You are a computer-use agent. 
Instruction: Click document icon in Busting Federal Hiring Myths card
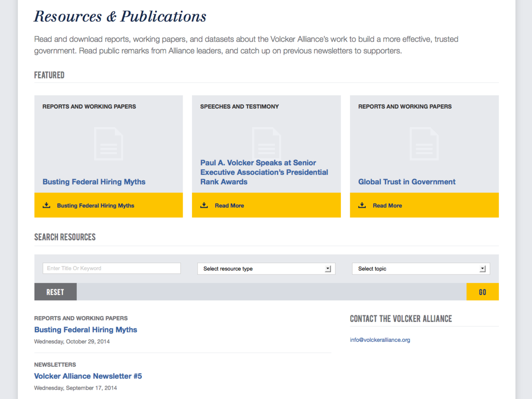[109, 144]
